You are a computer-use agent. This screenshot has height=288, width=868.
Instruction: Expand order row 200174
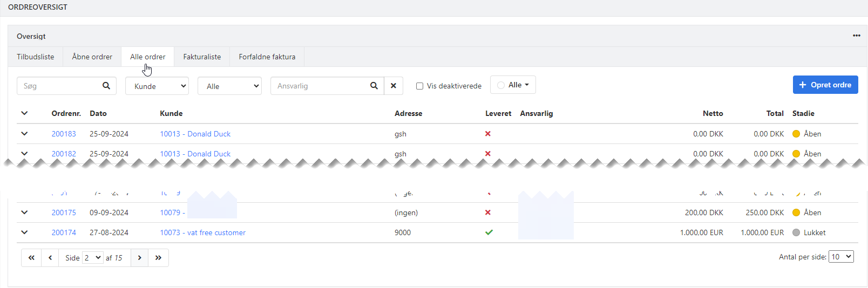click(24, 232)
